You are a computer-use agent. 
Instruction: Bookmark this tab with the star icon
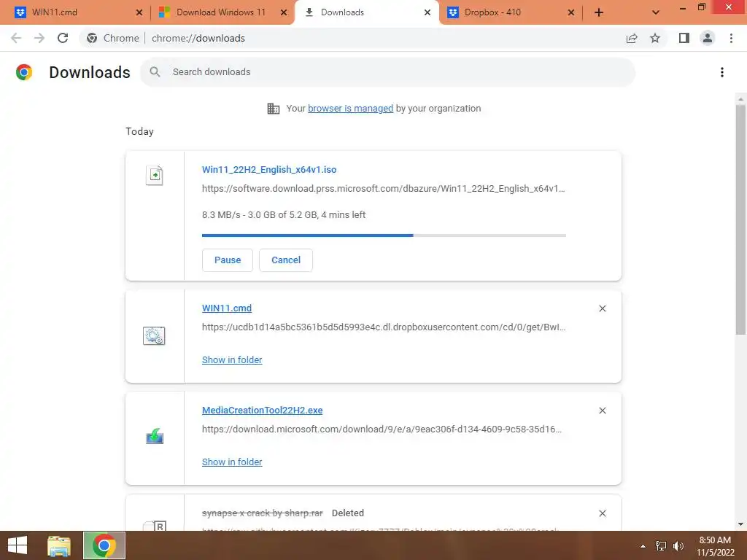coord(655,38)
